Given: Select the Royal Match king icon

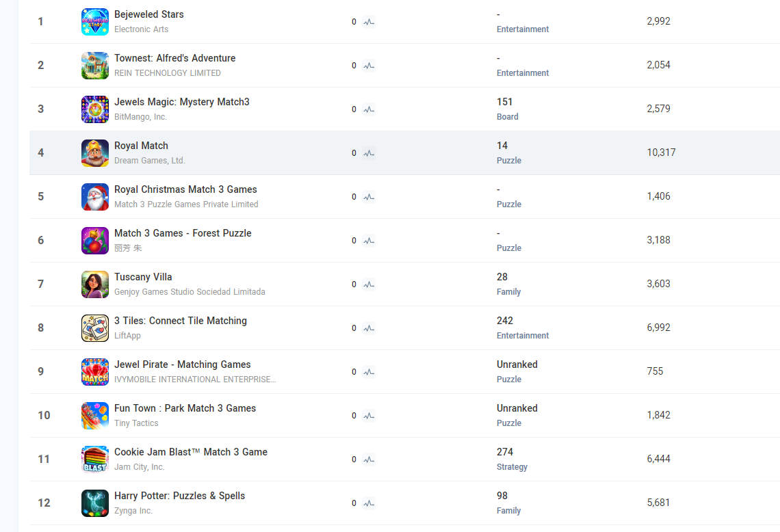Looking at the screenshot, I should [x=94, y=153].
